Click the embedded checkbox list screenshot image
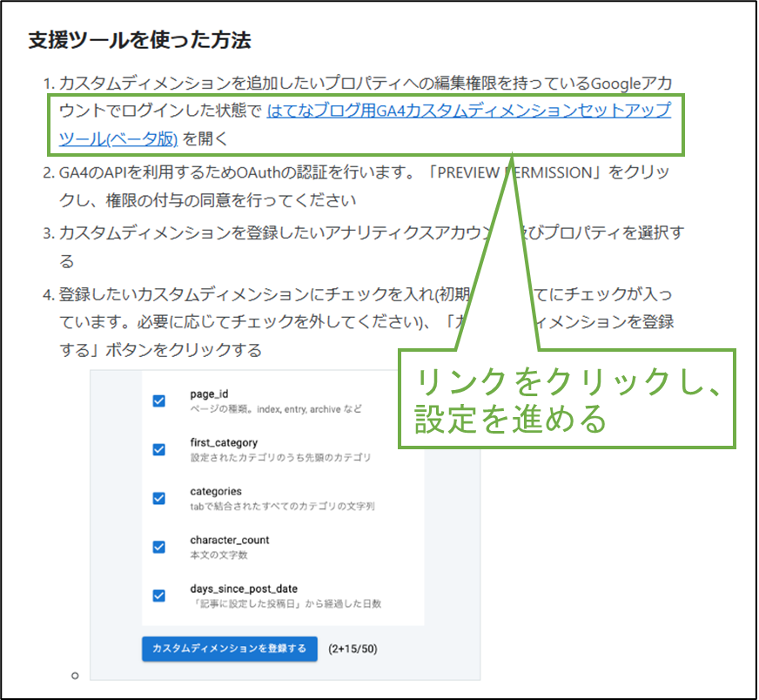 tap(285, 525)
